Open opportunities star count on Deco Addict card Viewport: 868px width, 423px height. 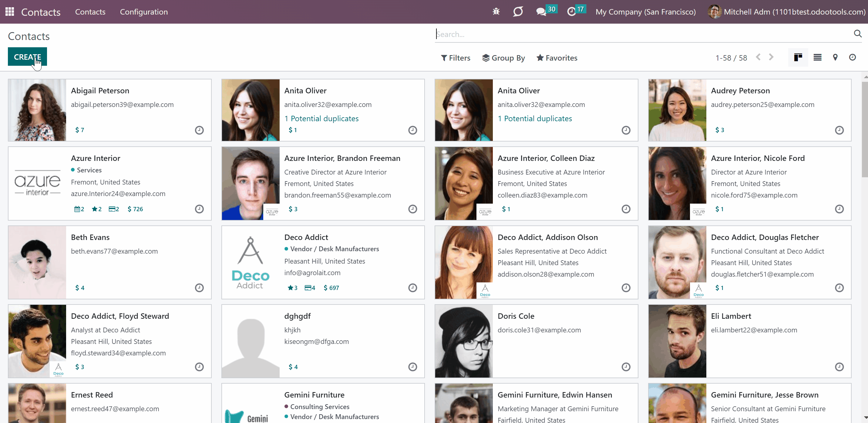coord(292,288)
